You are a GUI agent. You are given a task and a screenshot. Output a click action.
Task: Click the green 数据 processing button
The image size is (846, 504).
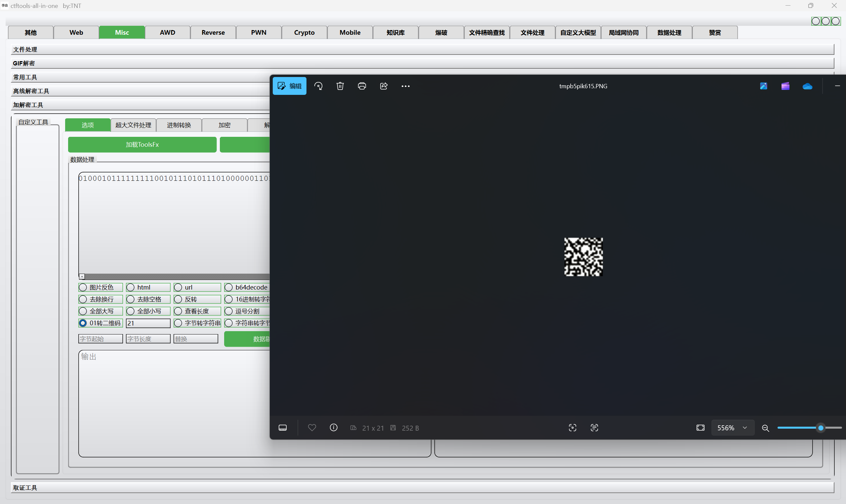[247, 339]
